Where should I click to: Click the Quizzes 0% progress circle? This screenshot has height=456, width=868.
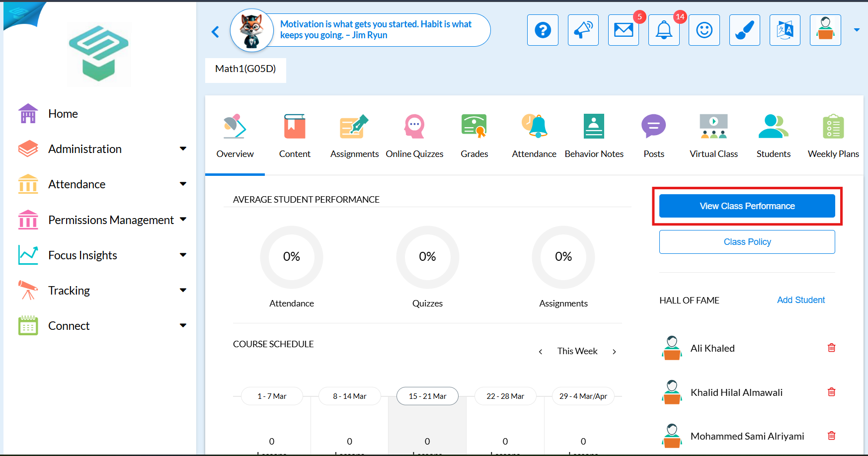427,257
